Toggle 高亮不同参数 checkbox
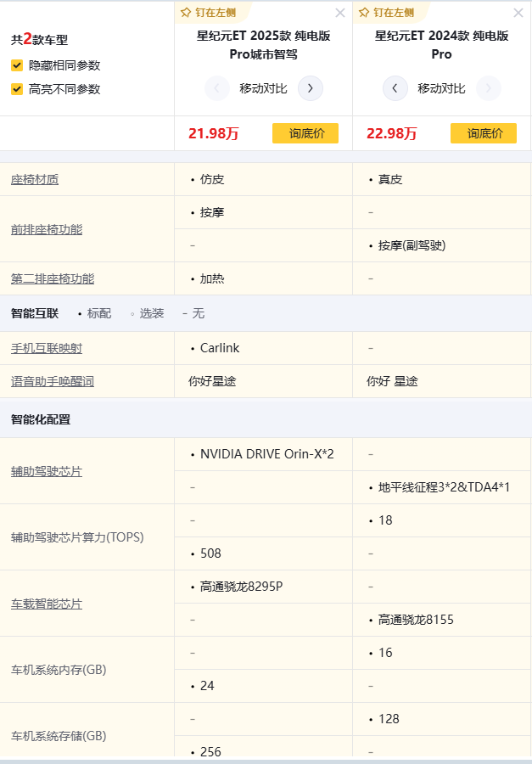Screen dimensions: 532x764 pyautogui.click(x=17, y=89)
